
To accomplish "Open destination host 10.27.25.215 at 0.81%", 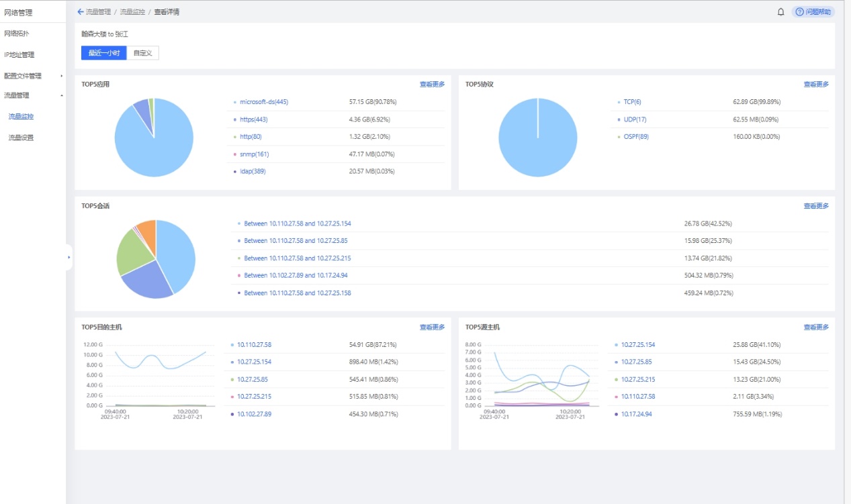I will pos(254,397).
